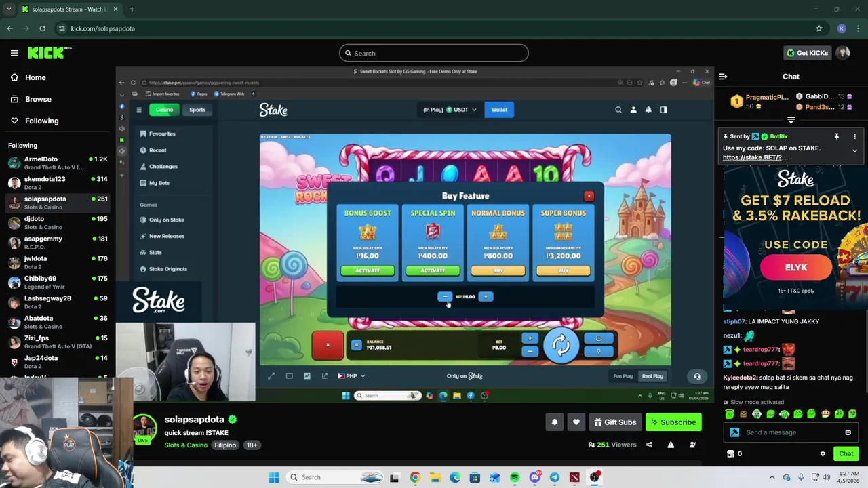Send message with green Chat button
The width and height of the screenshot is (868, 488).
(846, 453)
